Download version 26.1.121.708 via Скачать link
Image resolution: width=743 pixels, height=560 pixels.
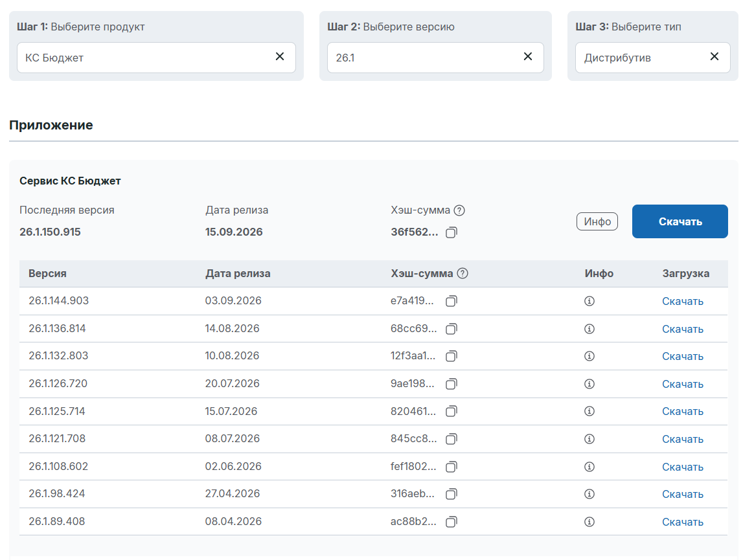coord(682,439)
